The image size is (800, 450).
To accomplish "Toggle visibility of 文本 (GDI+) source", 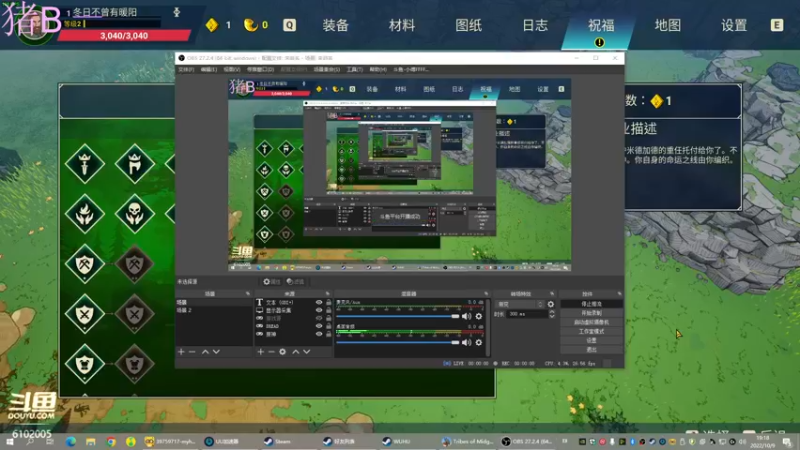I will point(319,303).
